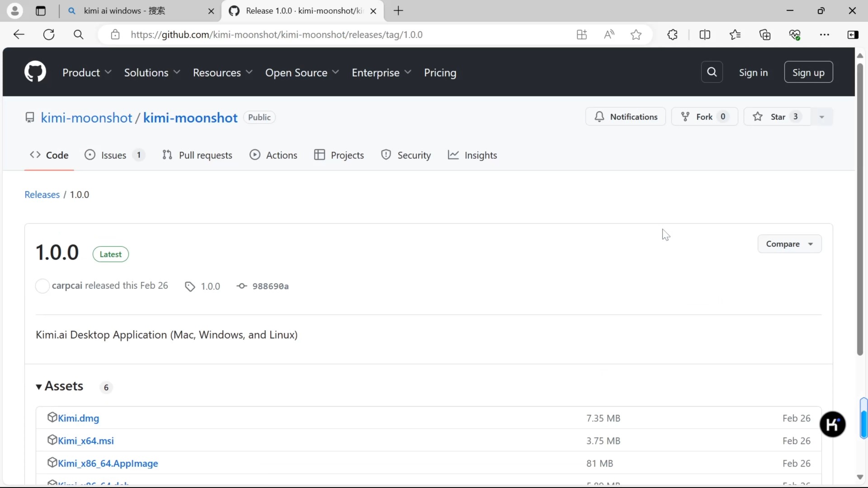Toggle the browser sidebar icon
Viewport: 868px width, 488px height.
click(853, 34)
